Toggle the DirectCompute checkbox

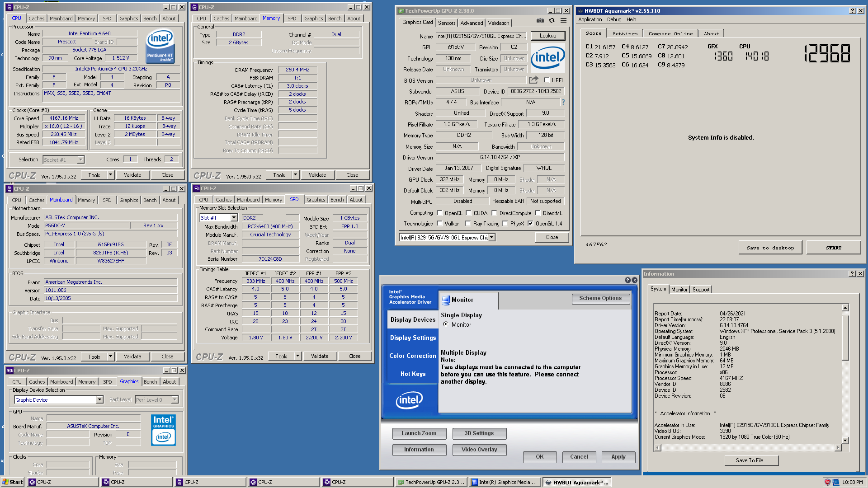494,213
